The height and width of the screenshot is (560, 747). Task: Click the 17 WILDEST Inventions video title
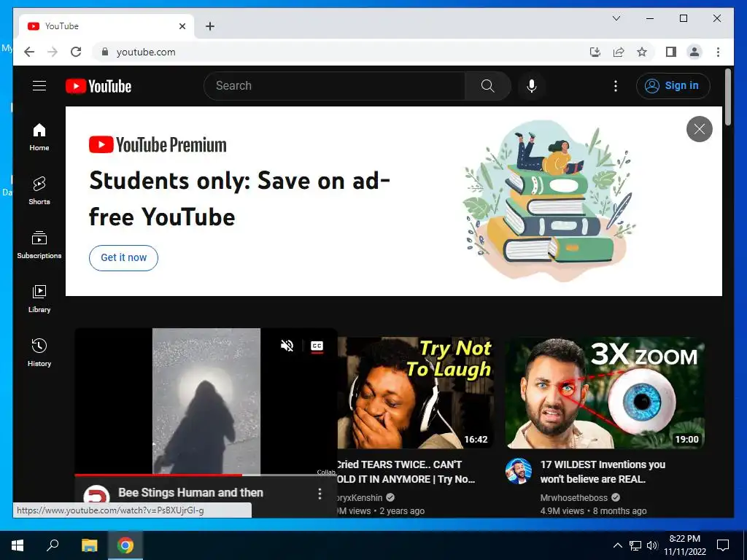603,472
